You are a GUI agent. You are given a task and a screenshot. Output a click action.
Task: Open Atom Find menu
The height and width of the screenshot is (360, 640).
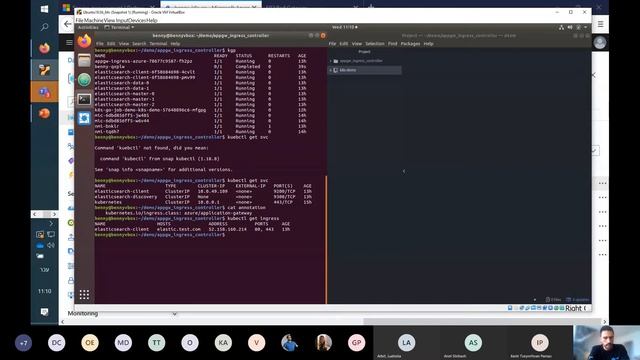point(392,44)
